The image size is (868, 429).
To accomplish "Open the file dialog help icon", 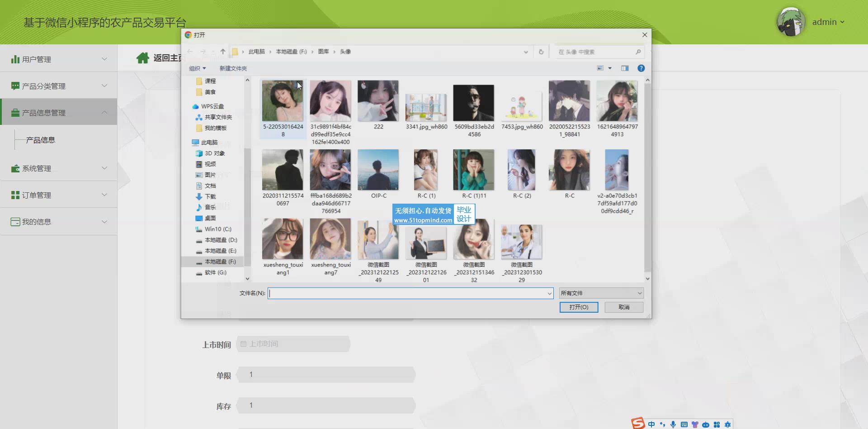I will tap(641, 68).
